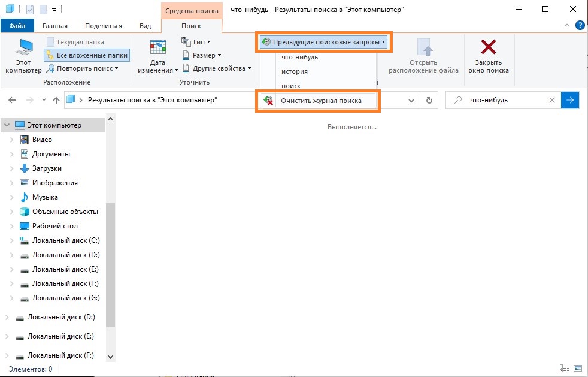The width and height of the screenshot is (588, 377).
Task: Click the blue help question mark icon
Action: pyautogui.click(x=580, y=26)
